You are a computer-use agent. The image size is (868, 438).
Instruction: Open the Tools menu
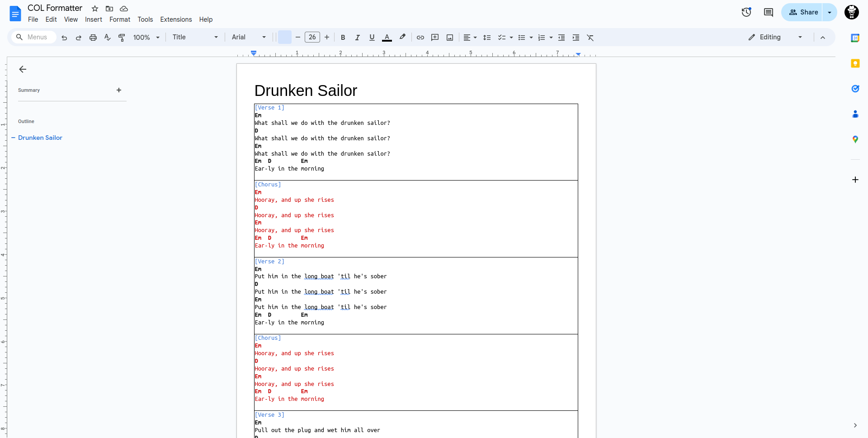(x=145, y=19)
